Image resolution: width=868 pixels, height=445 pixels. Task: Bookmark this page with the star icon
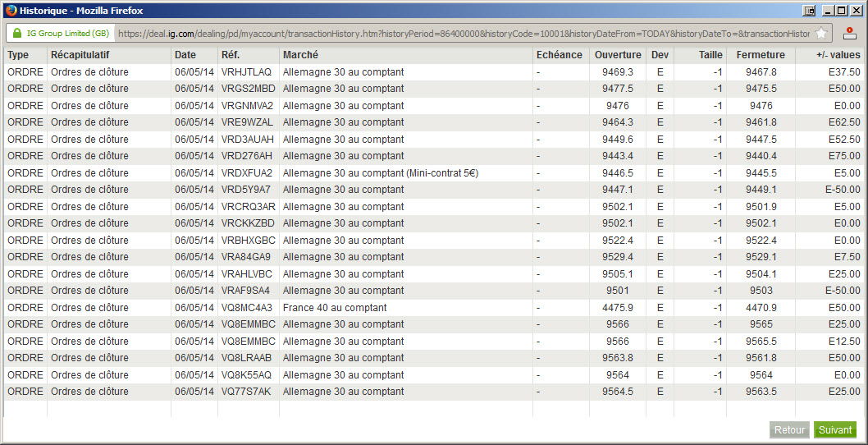(821, 33)
